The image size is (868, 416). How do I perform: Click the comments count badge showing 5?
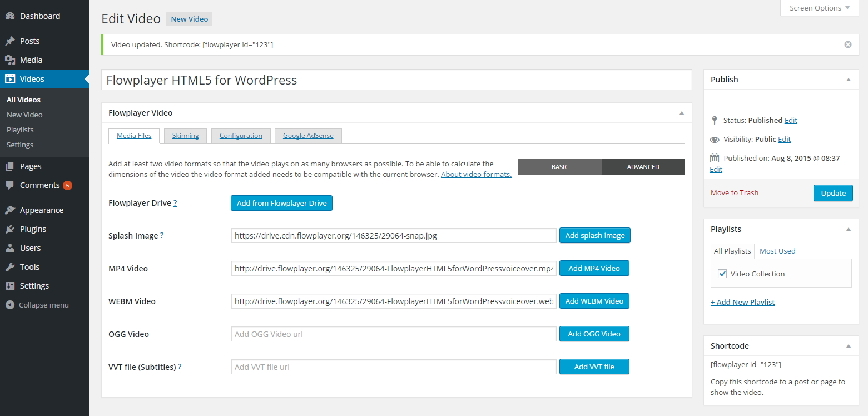coord(67,185)
